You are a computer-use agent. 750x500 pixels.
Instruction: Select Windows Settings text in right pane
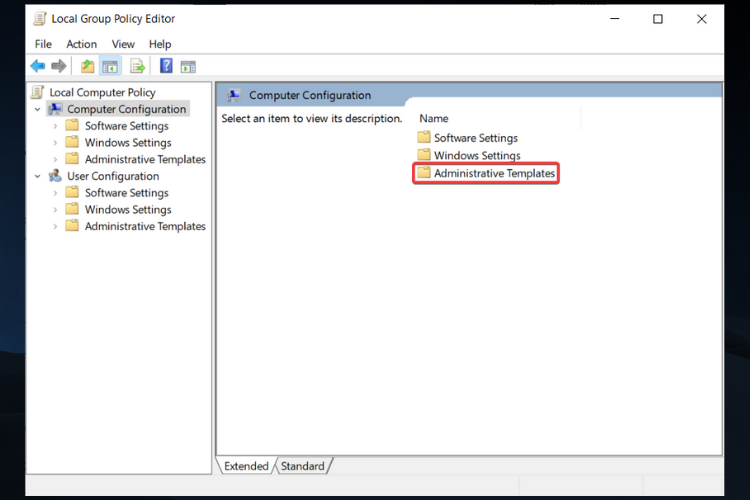(477, 156)
